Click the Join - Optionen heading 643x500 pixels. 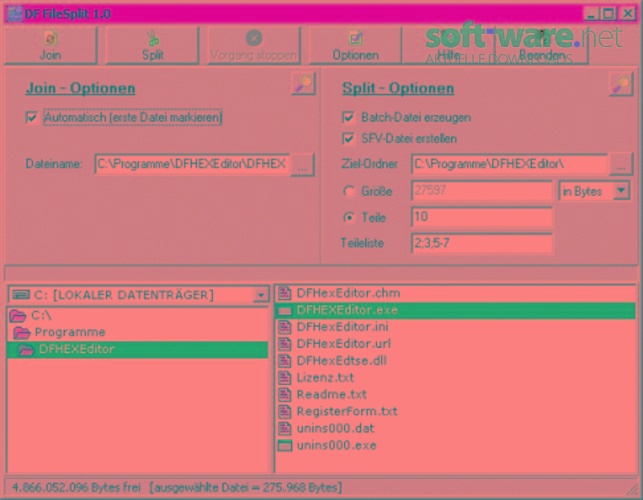(80, 88)
